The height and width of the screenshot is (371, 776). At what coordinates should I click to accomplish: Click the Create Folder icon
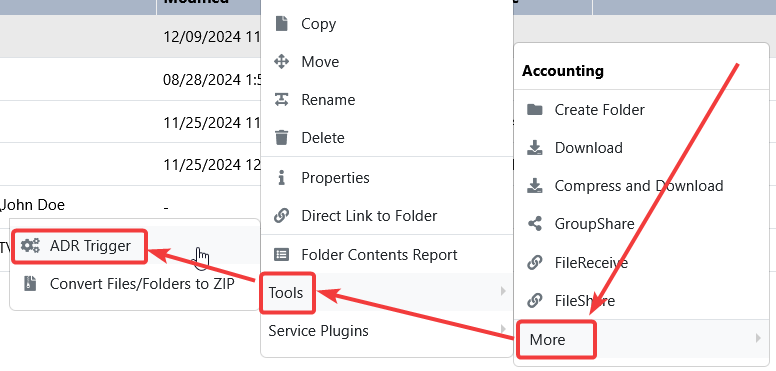pyautogui.click(x=534, y=109)
